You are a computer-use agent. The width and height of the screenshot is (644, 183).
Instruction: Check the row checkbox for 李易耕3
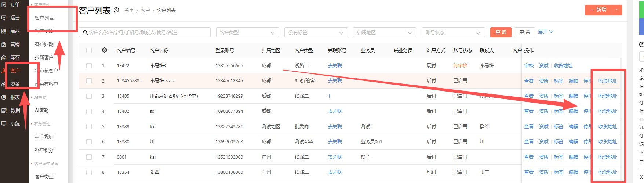(x=89, y=66)
